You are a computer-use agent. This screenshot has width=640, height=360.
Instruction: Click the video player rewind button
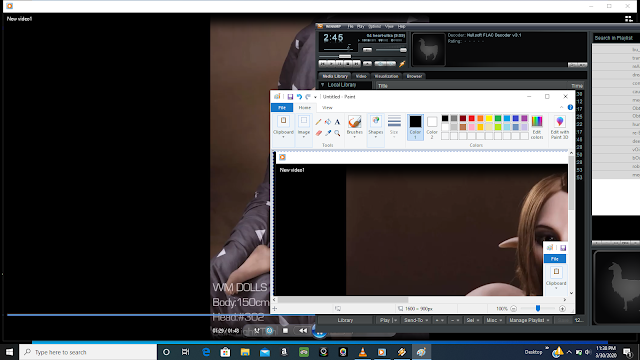coord(302,331)
